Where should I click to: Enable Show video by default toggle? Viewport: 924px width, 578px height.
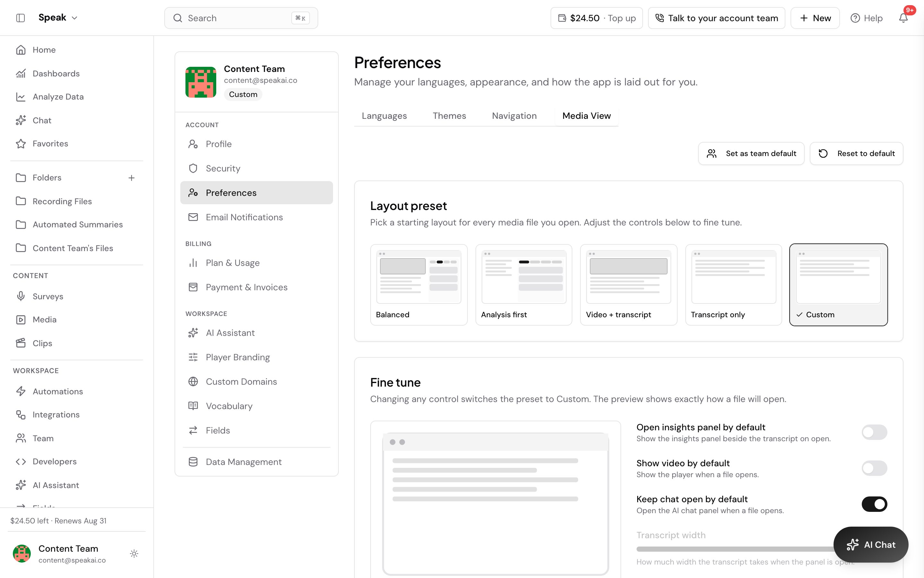coord(874,468)
